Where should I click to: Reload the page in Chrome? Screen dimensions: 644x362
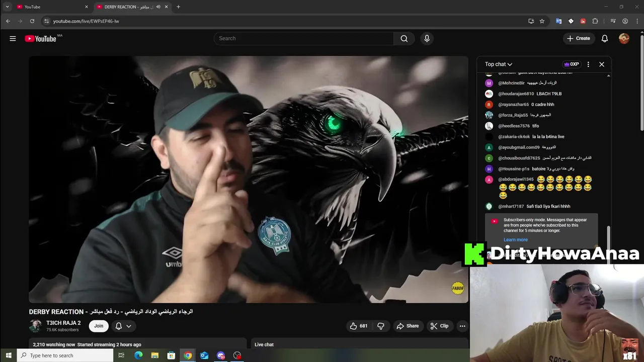[32, 21]
